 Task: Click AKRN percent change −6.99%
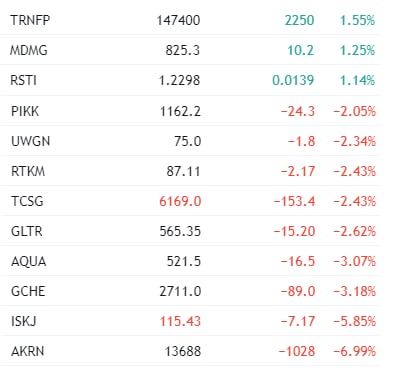[355, 351]
